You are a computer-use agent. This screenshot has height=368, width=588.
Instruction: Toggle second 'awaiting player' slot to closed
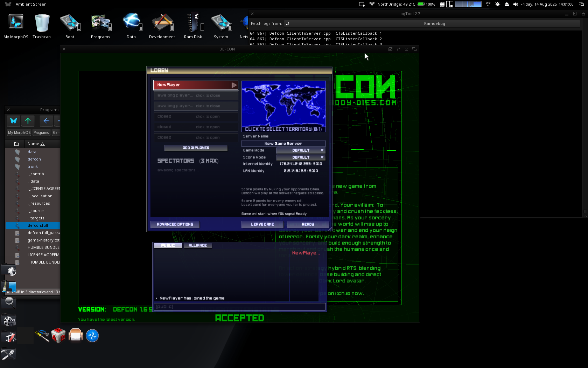point(196,106)
